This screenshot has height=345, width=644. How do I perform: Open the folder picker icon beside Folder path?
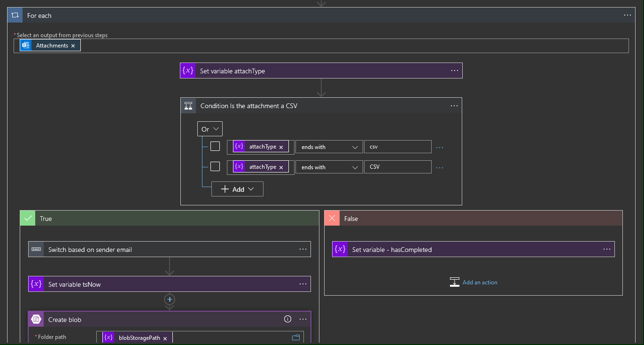click(295, 337)
